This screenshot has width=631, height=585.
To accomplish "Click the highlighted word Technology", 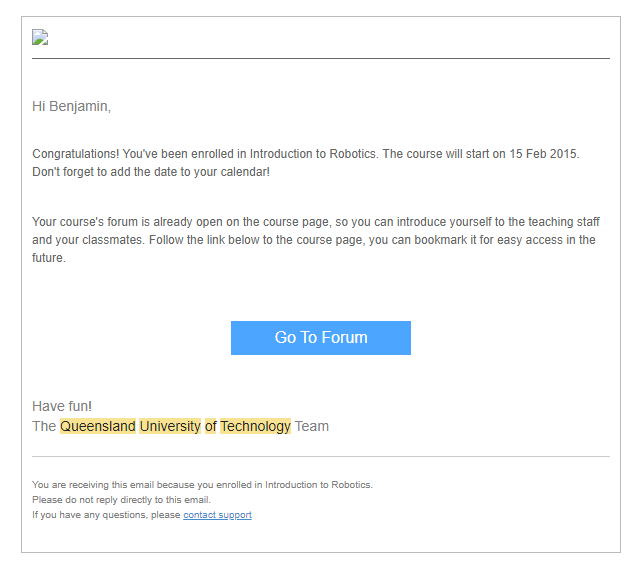I will pyautogui.click(x=255, y=426).
